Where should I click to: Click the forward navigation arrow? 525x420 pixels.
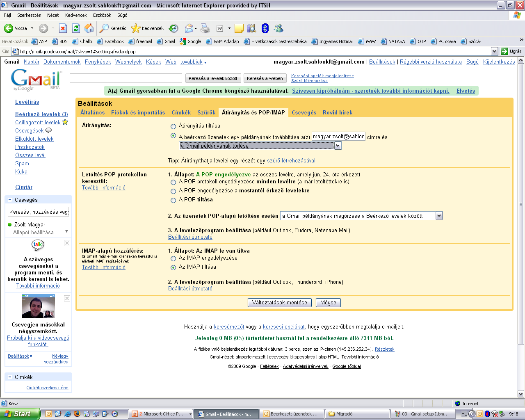(43, 28)
